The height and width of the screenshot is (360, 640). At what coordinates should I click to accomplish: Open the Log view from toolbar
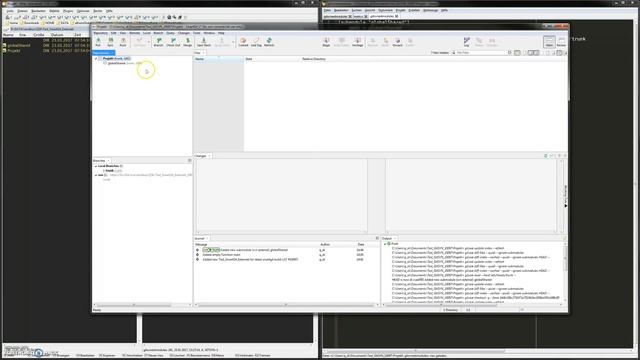click(467, 42)
